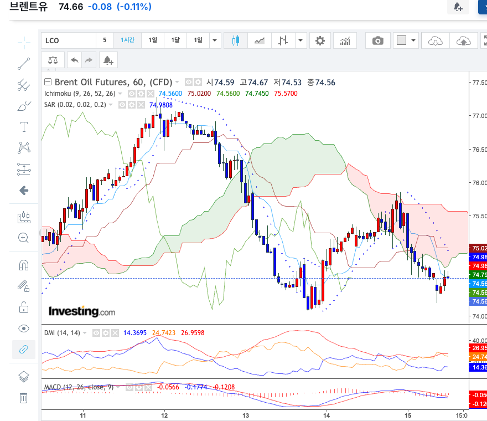Toggle magnet mode

24,265
